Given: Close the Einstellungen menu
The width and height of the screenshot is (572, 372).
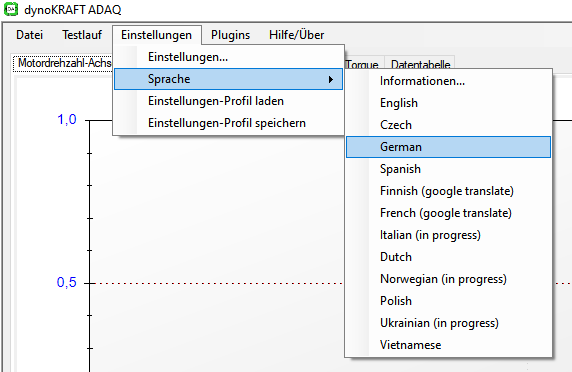Looking at the screenshot, I should pyautogui.click(x=157, y=35).
